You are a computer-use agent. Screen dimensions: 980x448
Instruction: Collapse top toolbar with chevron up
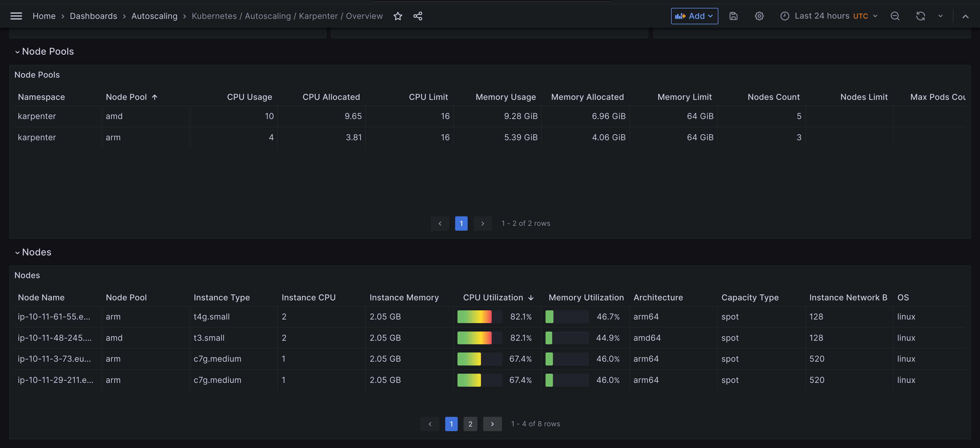(x=965, y=16)
